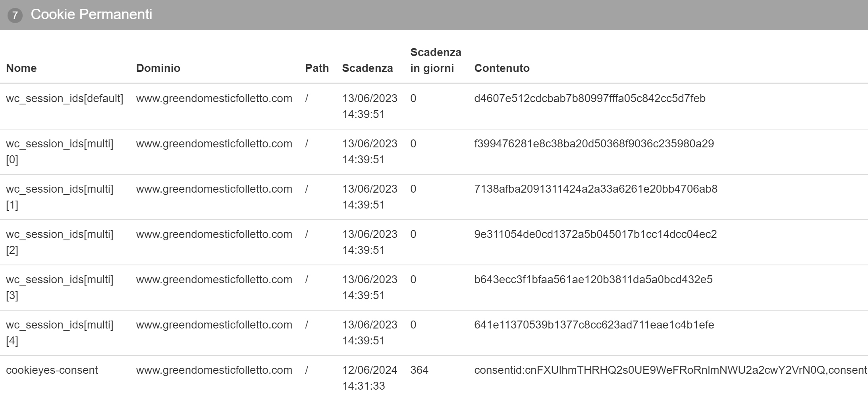Select the wc_session_ids[default] cookie name
The width and height of the screenshot is (868, 398).
65,99
